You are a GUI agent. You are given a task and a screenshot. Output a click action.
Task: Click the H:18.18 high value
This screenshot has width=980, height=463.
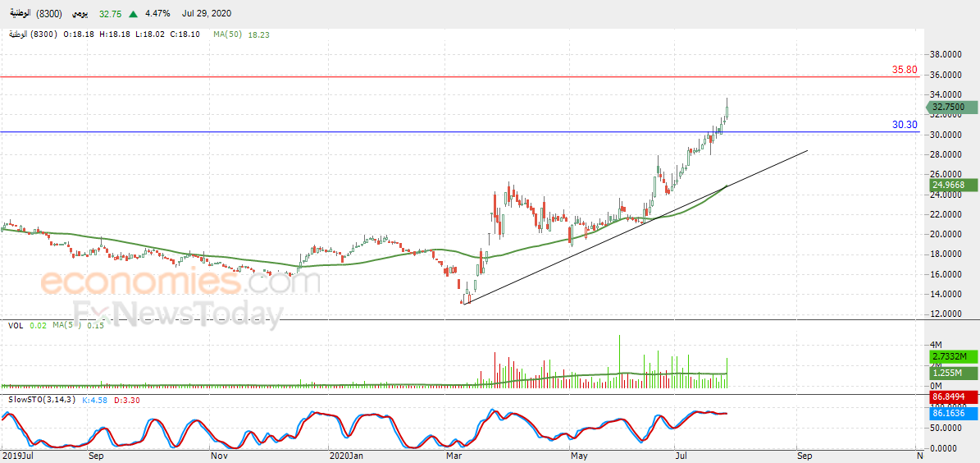pos(114,34)
